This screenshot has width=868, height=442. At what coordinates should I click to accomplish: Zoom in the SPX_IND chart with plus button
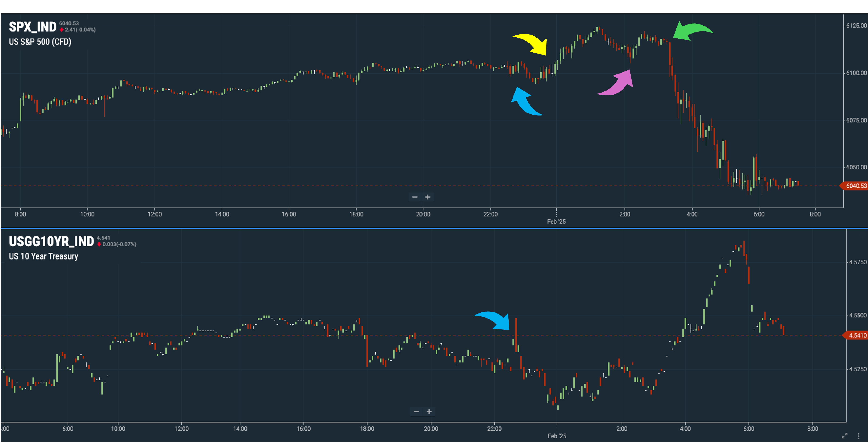tap(428, 197)
